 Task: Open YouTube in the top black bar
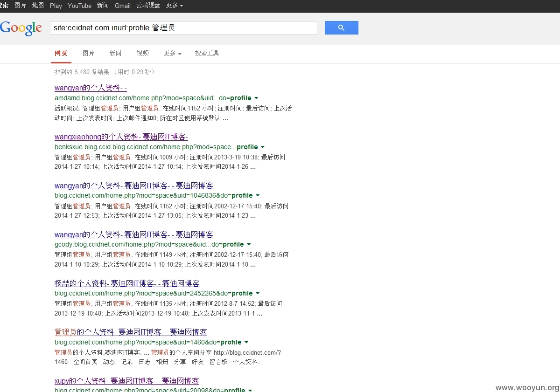coord(79,6)
